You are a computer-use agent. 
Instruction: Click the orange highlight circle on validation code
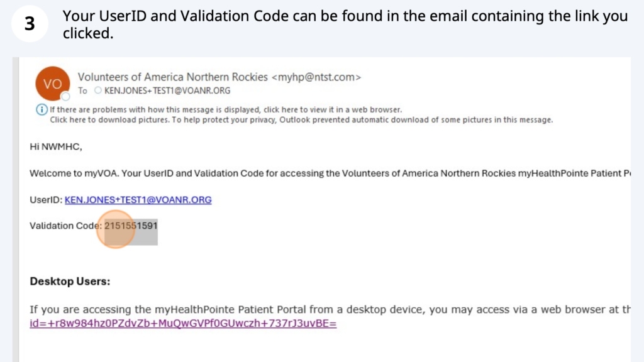click(x=116, y=229)
